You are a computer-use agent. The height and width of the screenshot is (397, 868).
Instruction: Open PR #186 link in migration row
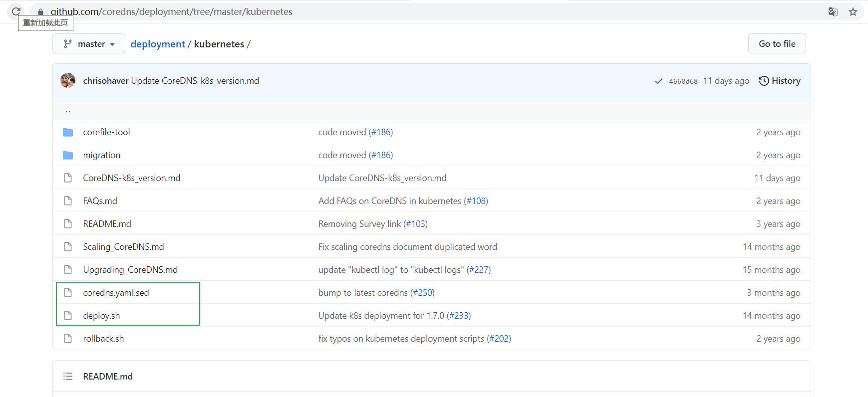[382, 155]
